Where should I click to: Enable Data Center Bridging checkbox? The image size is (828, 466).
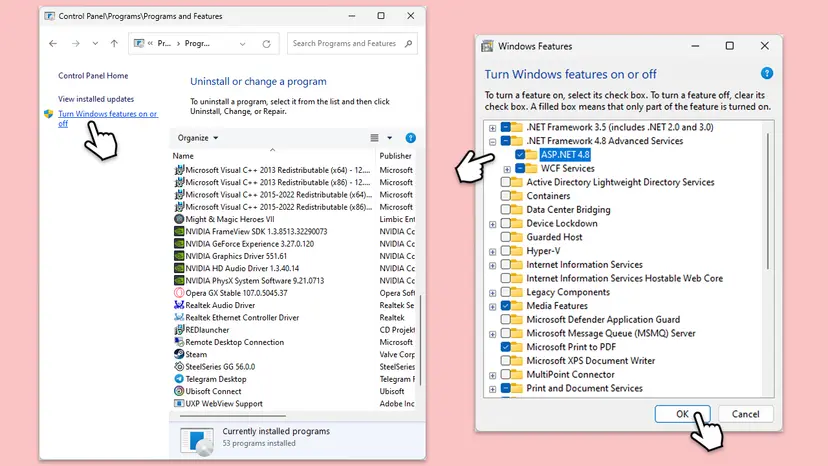pyautogui.click(x=505, y=209)
